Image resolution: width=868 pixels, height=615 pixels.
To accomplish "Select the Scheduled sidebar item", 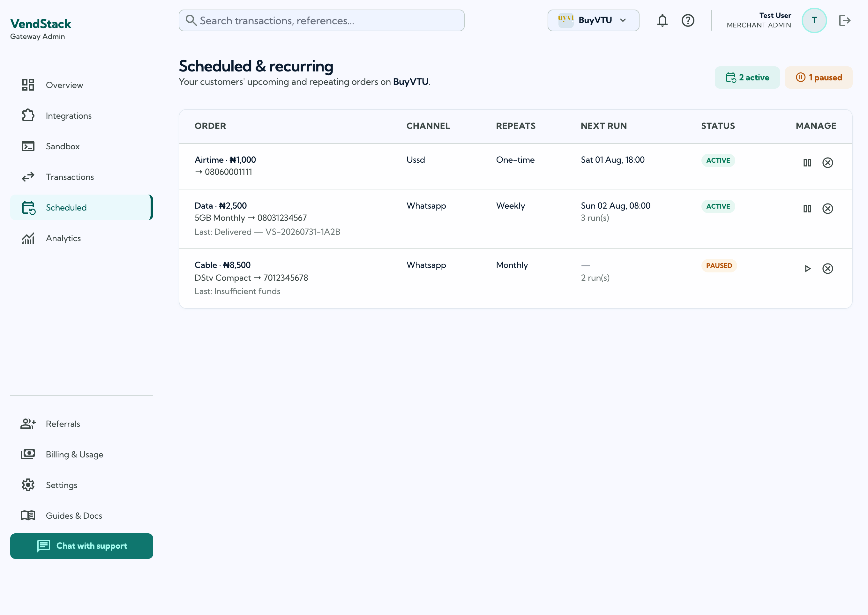I will click(81, 208).
